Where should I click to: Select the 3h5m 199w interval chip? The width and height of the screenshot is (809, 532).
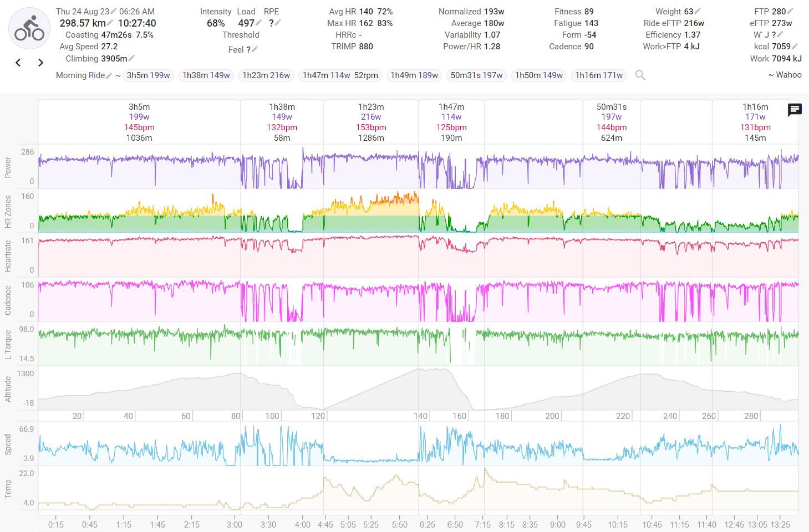(148, 75)
